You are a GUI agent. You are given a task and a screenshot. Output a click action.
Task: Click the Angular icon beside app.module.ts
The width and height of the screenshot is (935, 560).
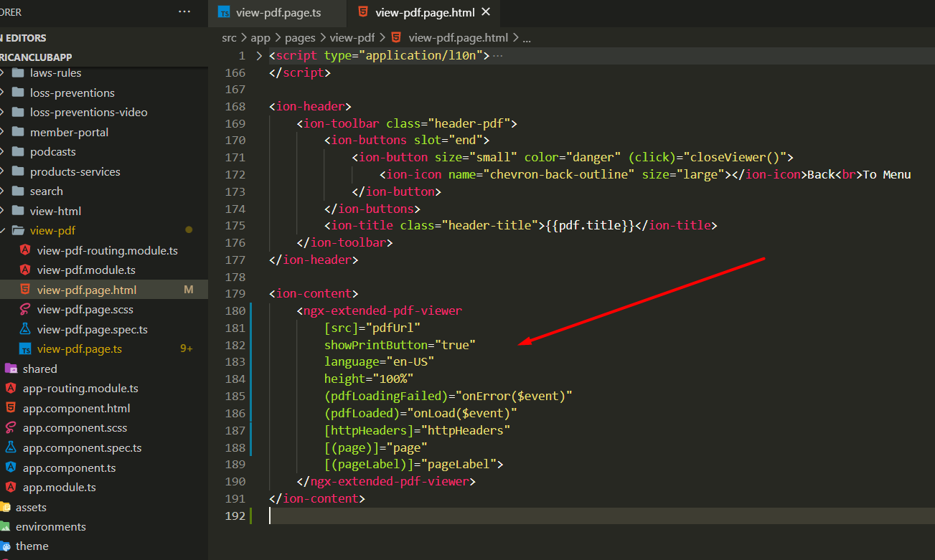pos(11,487)
